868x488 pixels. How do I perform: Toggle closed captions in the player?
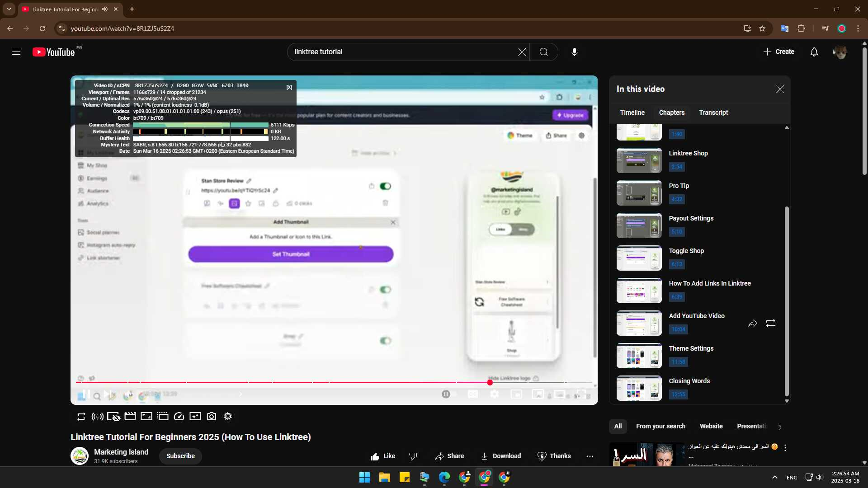point(473,394)
